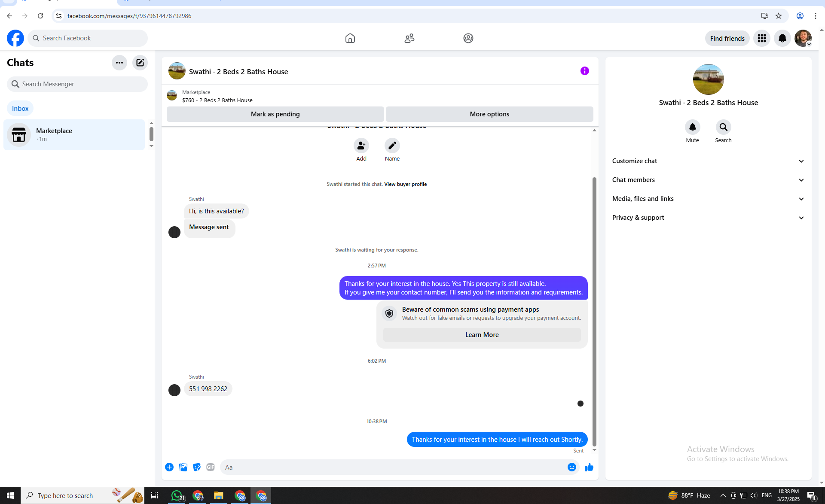Click the 'Hi, is this available?' message

point(217,211)
